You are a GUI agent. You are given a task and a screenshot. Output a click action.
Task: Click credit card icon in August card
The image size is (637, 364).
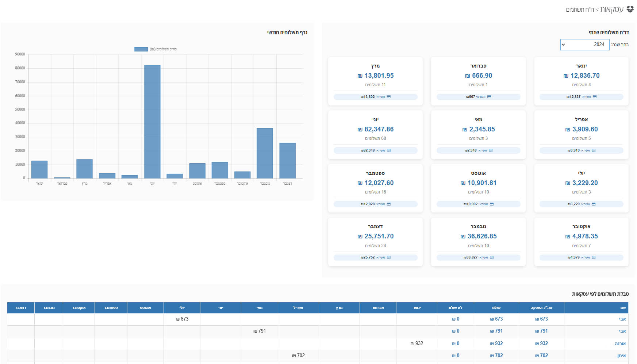(491, 204)
